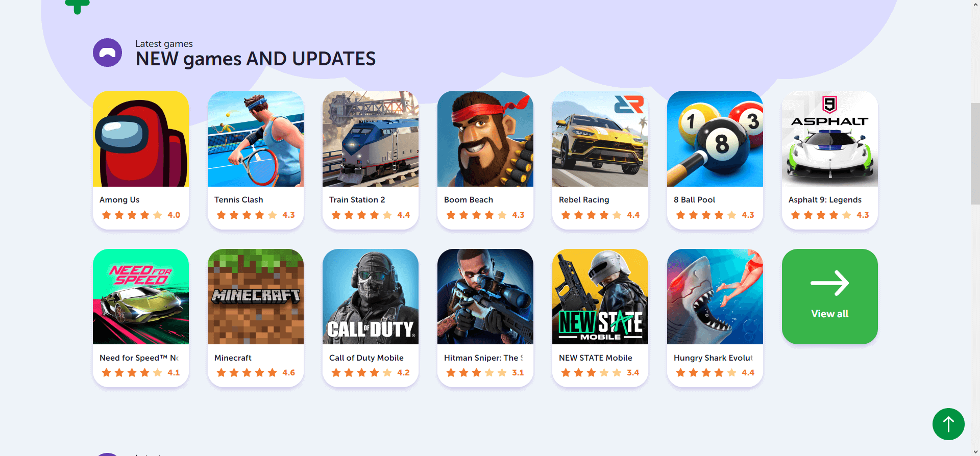Viewport: 980px width, 456px height.
Task: Open the Boom Beach game icon
Action: pos(485,139)
